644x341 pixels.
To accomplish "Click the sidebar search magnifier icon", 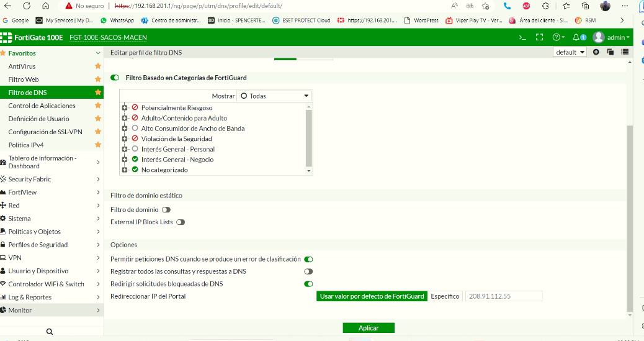I will tap(50, 332).
